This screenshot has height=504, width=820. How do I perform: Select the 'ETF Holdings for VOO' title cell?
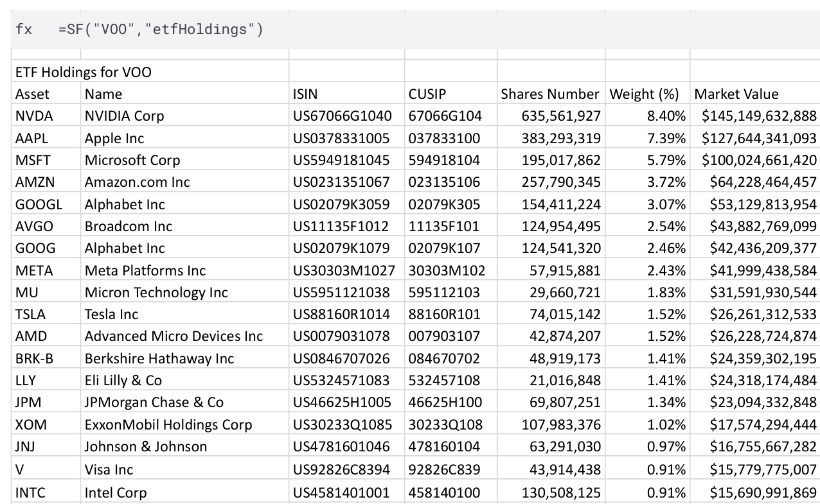[150, 71]
